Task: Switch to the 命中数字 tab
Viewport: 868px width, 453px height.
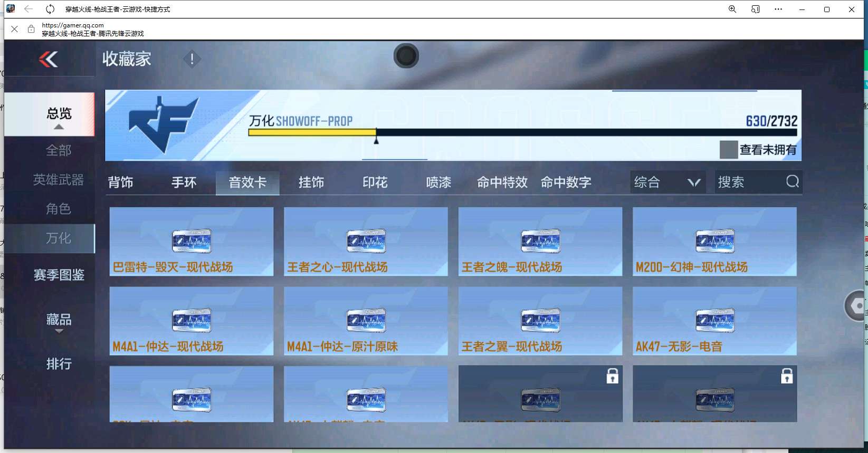Action: point(566,182)
